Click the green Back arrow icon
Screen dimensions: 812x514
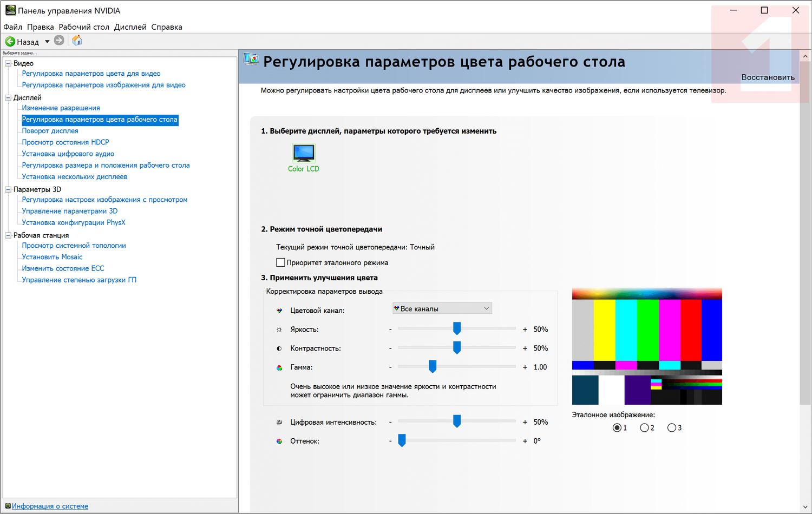tap(10, 41)
